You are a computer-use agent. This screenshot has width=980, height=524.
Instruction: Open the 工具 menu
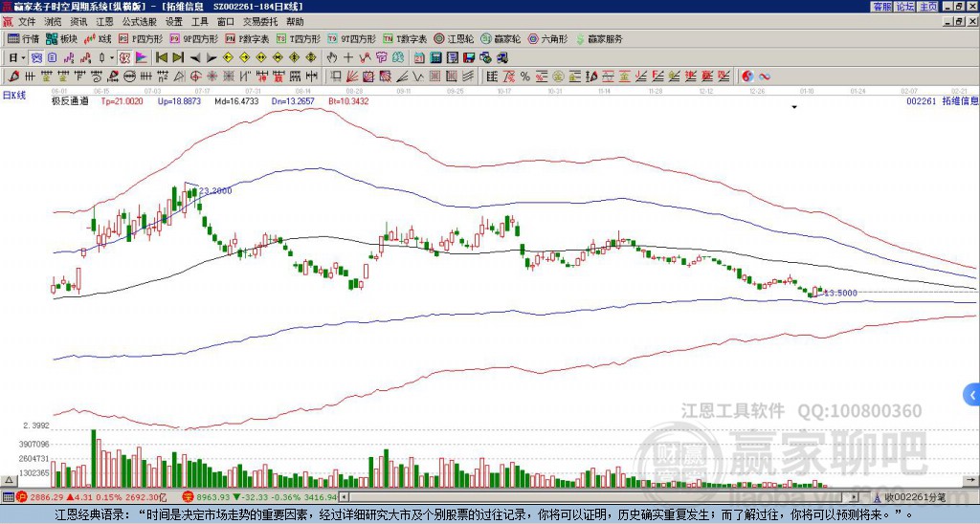point(200,22)
